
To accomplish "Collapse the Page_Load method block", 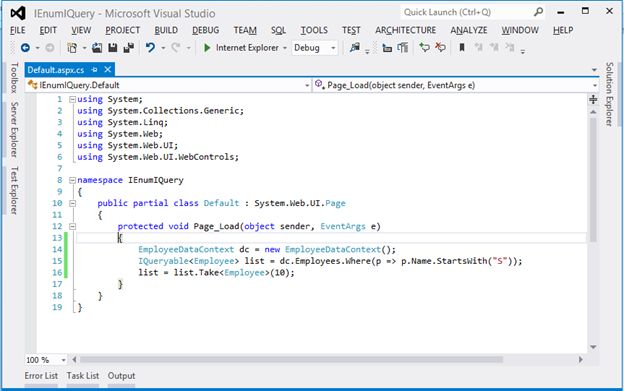I will 72,226.
